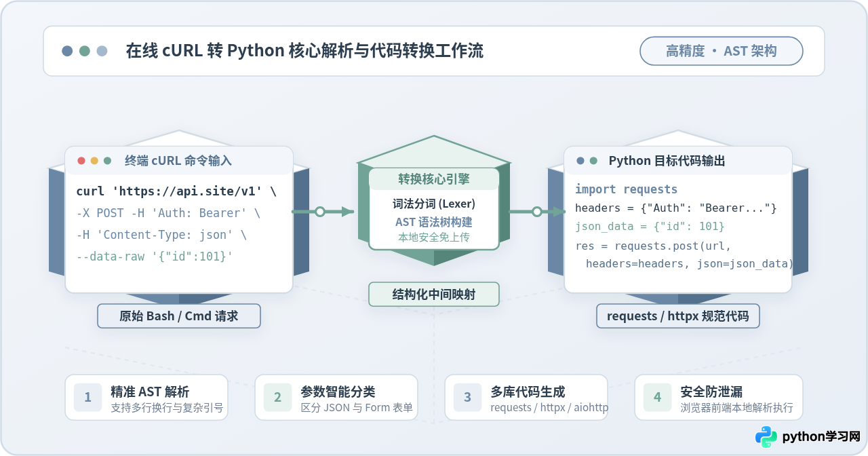Click green dot on the Python output panel
This screenshot has height=456, width=868.
593,161
